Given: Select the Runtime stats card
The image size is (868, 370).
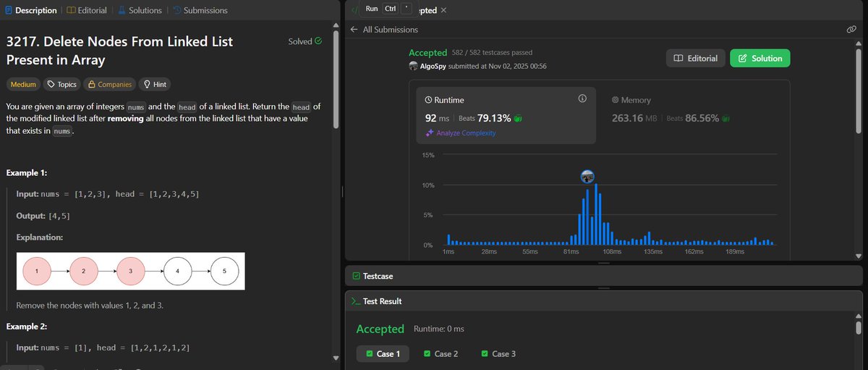Looking at the screenshot, I should [506, 116].
